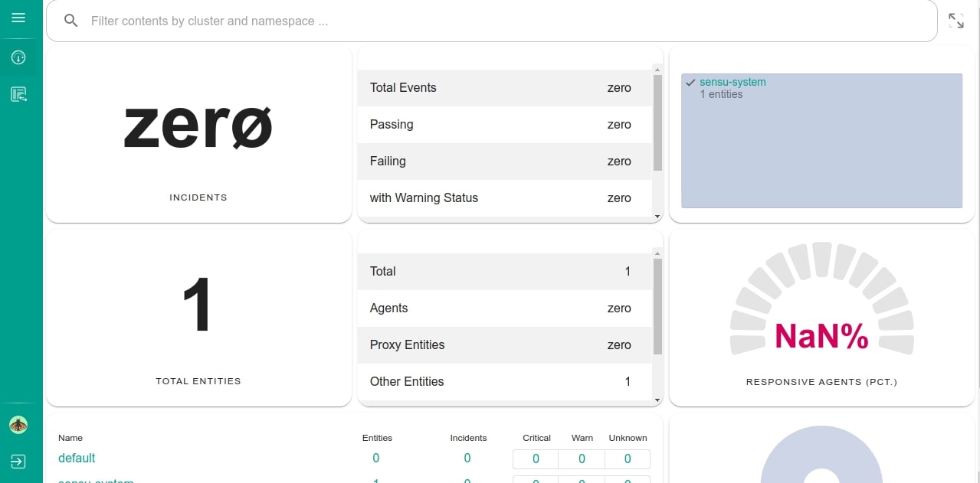Click the Critical column header

click(x=536, y=438)
